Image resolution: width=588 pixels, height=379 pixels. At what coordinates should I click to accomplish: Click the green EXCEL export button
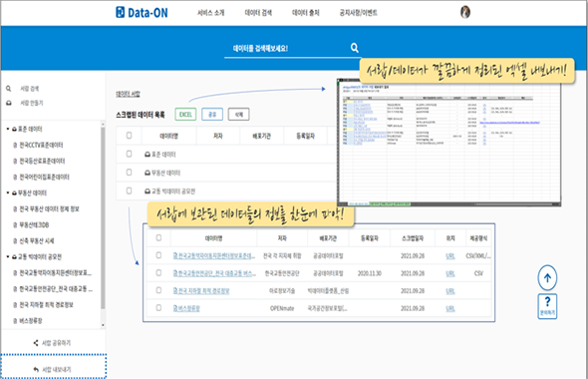coord(185,115)
